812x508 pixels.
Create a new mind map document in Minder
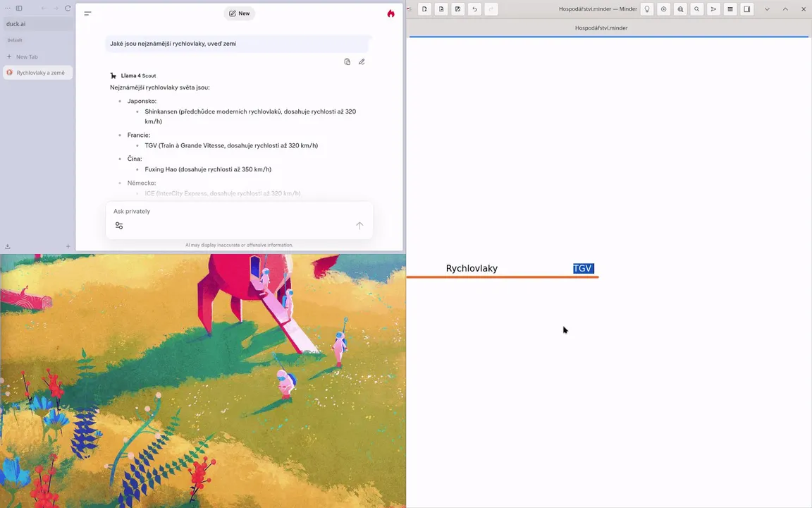424,9
